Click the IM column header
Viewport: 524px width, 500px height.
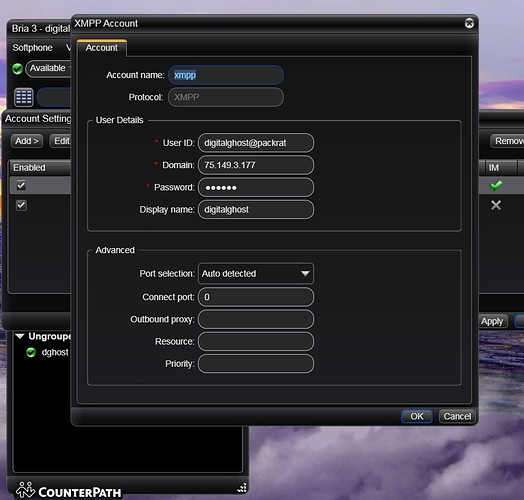click(x=500, y=167)
